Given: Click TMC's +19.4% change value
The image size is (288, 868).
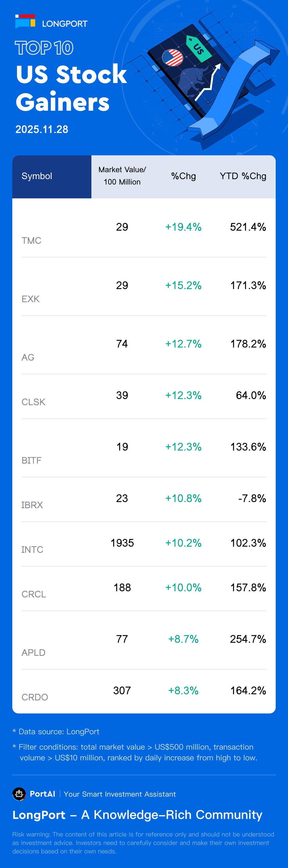Looking at the screenshot, I should pos(183,227).
